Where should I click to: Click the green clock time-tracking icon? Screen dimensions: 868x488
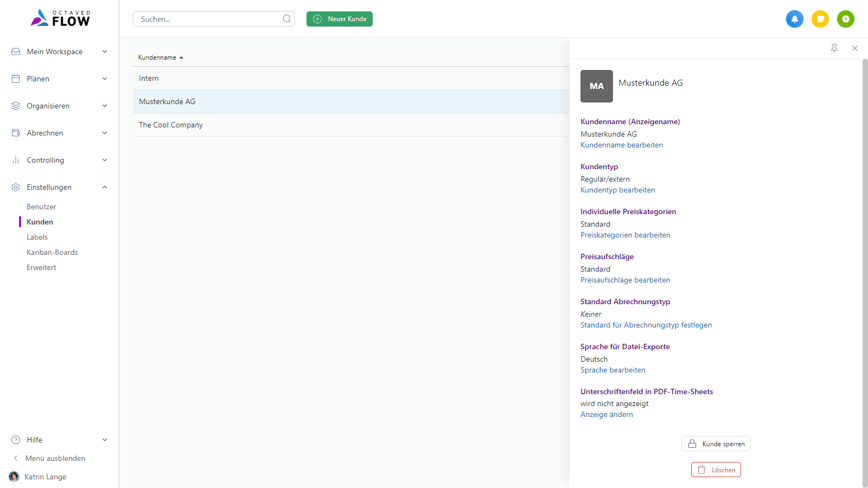(x=845, y=19)
